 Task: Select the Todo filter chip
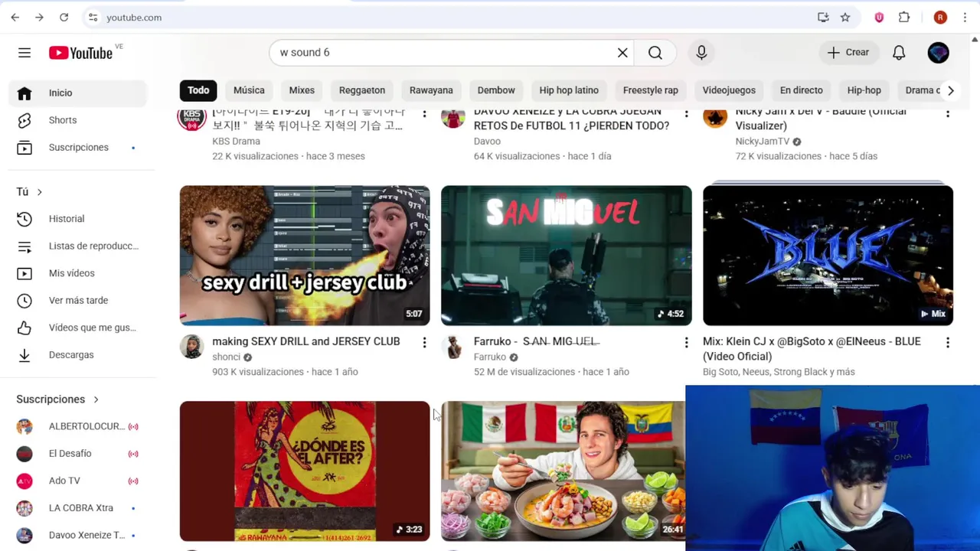pyautogui.click(x=198, y=90)
